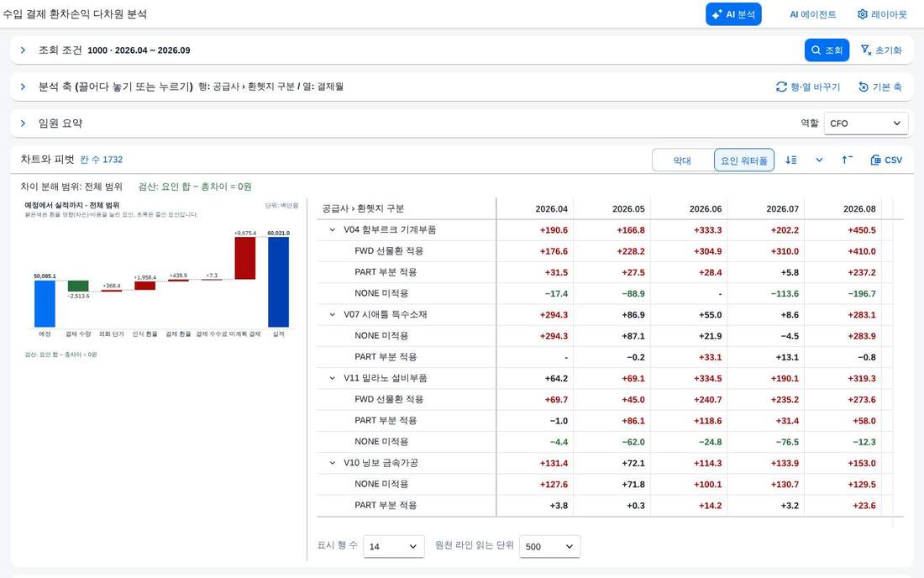Select the 요인 워터폴 tab

743,160
